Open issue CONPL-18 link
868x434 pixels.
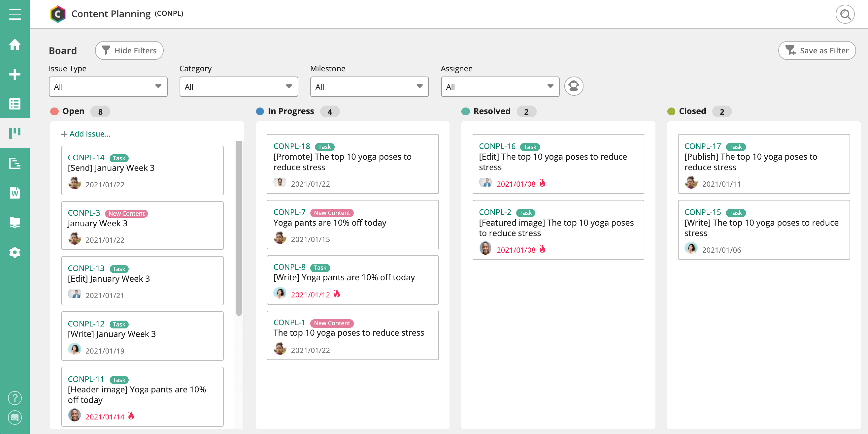click(291, 146)
